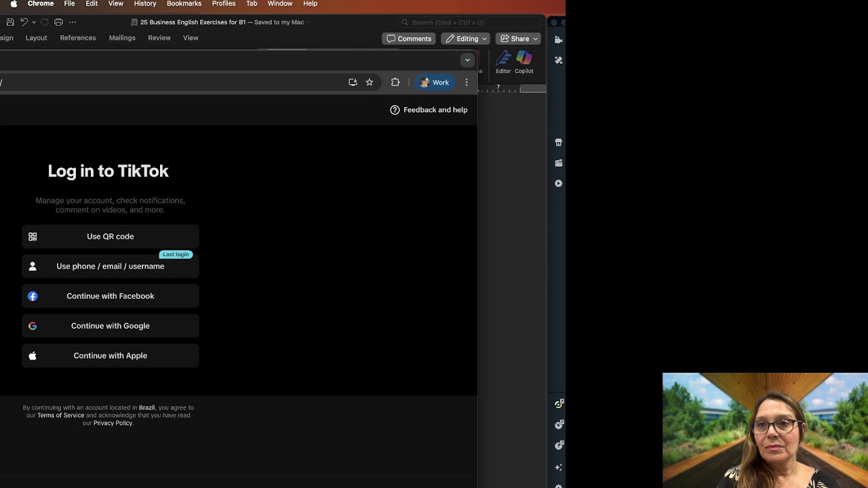Bookmark this page with star icon
868x488 pixels.
[370, 82]
